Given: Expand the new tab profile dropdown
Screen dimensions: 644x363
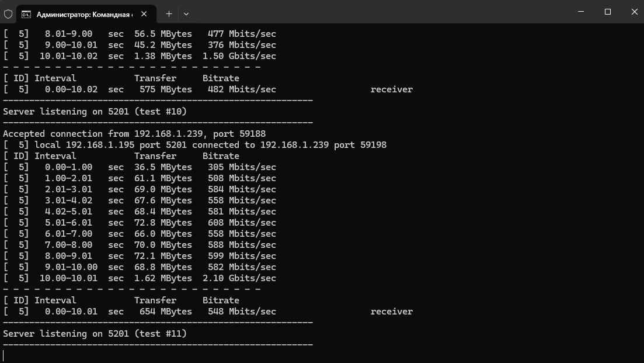Looking at the screenshot, I should 186,13.
